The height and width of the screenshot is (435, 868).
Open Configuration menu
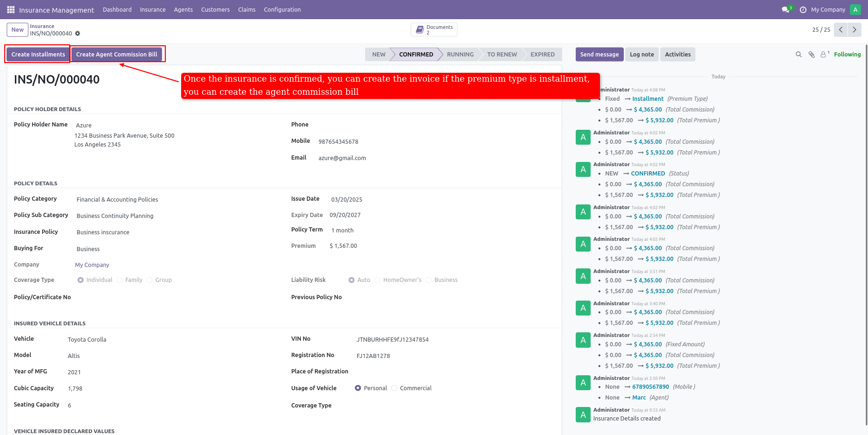coord(282,9)
